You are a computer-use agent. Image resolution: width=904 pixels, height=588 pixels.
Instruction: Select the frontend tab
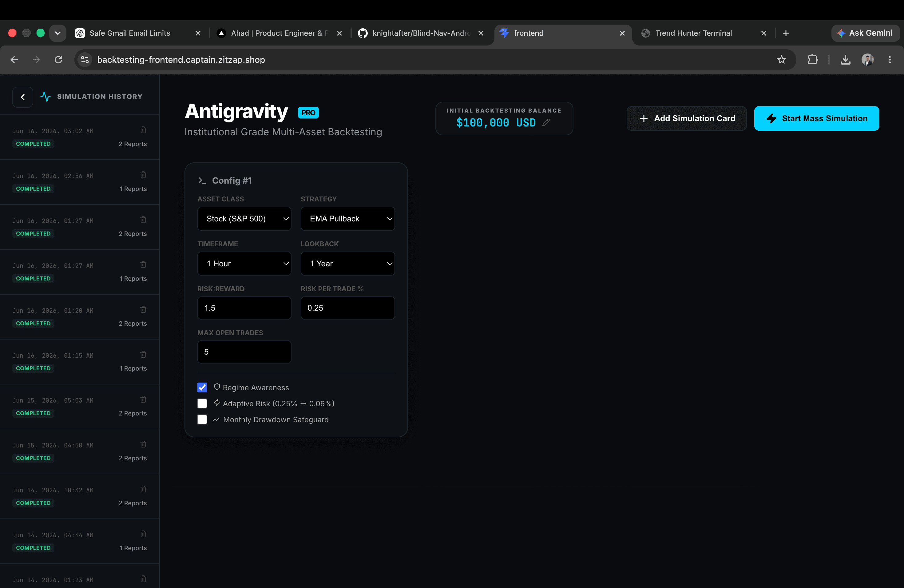point(563,34)
